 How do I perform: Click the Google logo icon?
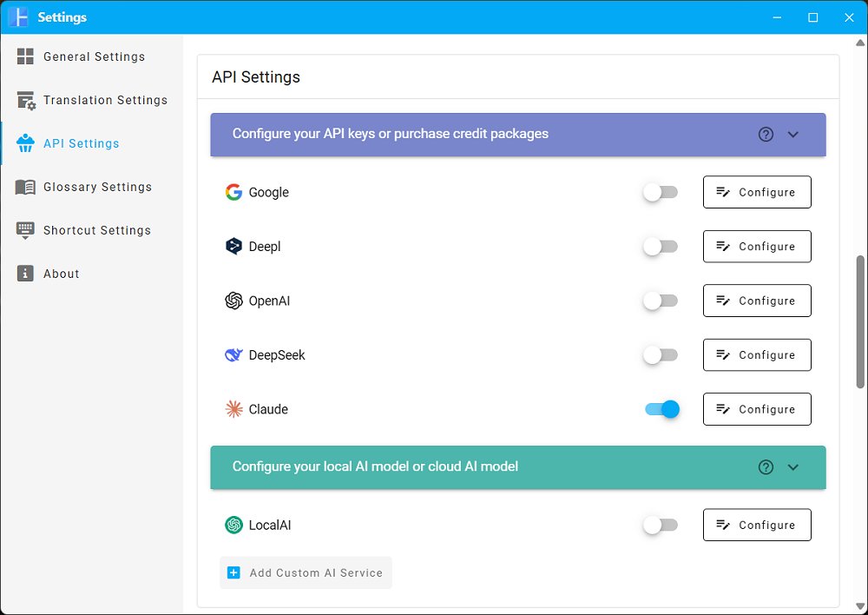(233, 192)
